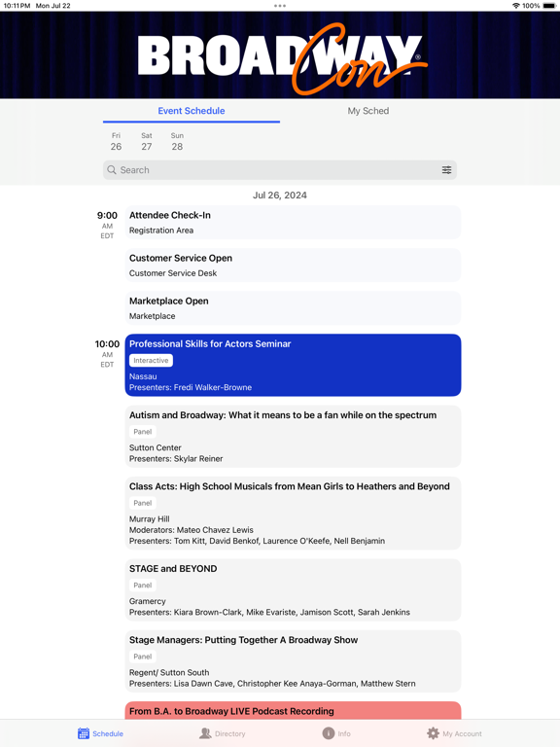Click the BroadwayCon logo banner
The image size is (560, 747).
coord(280,55)
